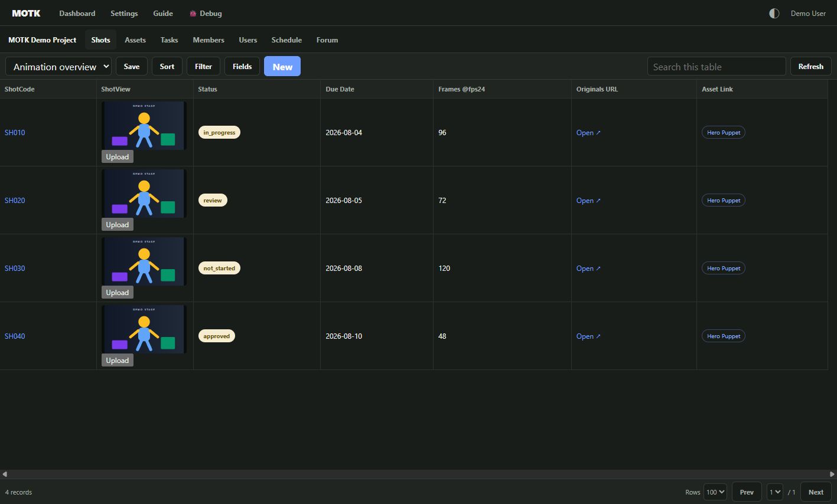Image resolution: width=837 pixels, height=504 pixels.
Task: Open the Rows per page dropdown
Action: pos(715,492)
